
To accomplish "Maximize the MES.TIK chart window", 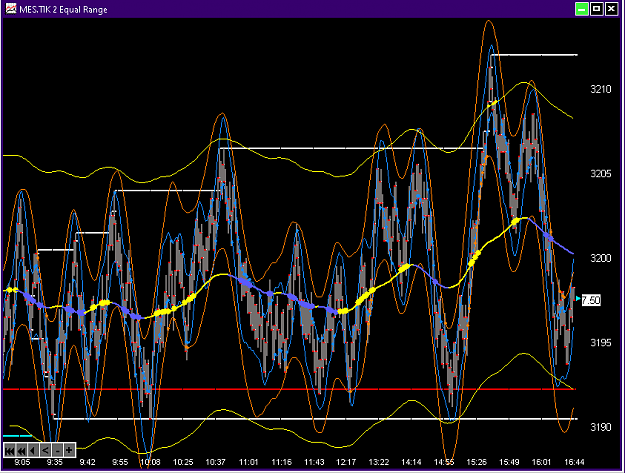I will click(x=597, y=9).
